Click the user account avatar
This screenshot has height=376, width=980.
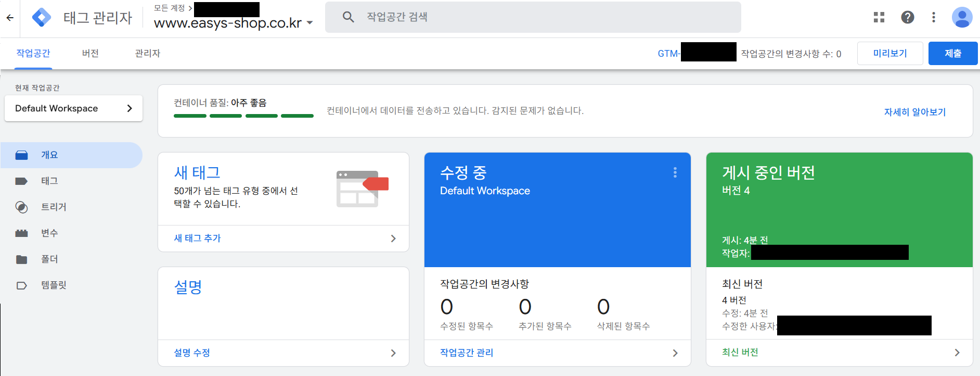click(962, 17)
